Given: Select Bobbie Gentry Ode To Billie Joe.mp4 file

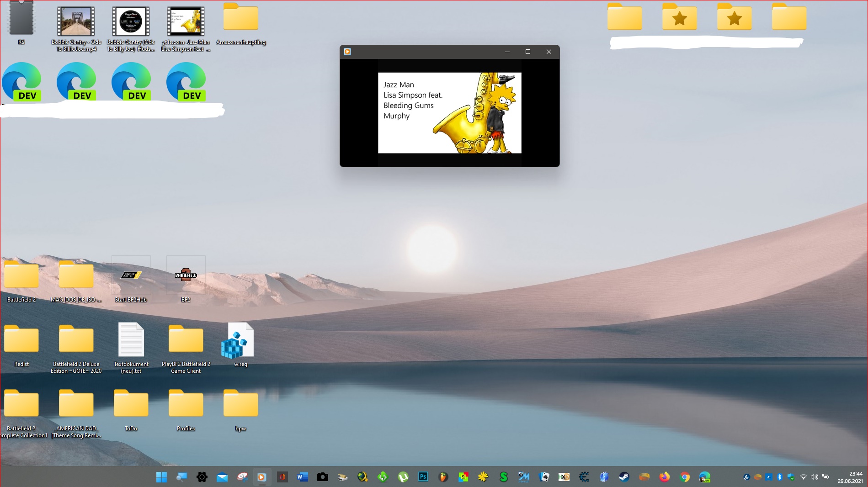Looking at the screenshot, I should click(x=76, y=28).
